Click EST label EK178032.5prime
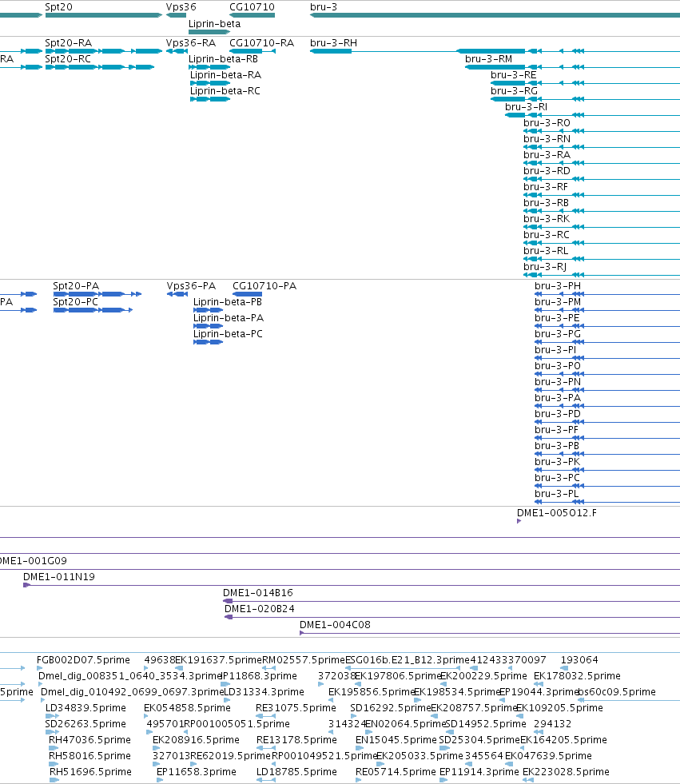Image resolution: width=680 pixels, height=784 pixels. tap(577, 676)
